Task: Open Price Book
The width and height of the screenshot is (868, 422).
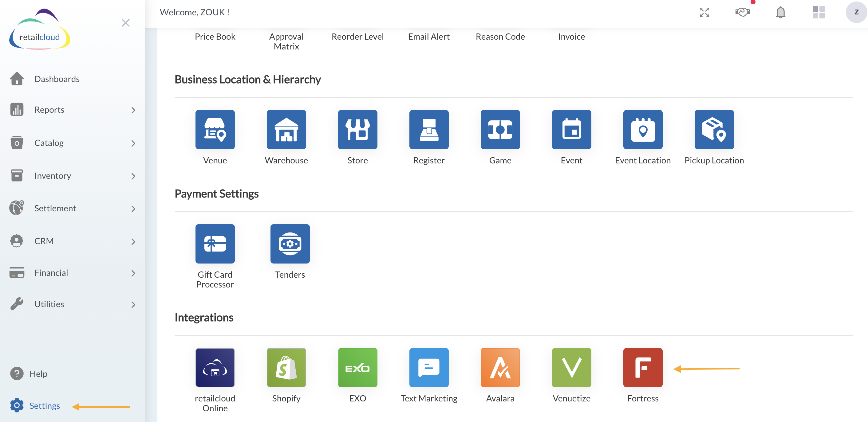Action: click(215, 36)
